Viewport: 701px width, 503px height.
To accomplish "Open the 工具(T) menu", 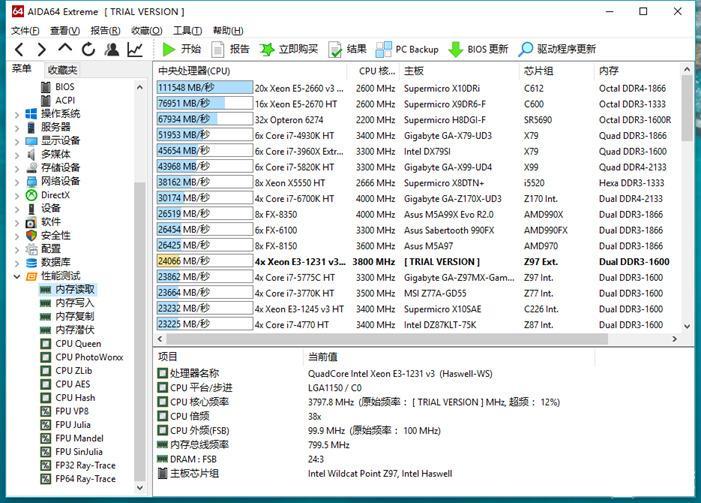I will tap(187, 30).
